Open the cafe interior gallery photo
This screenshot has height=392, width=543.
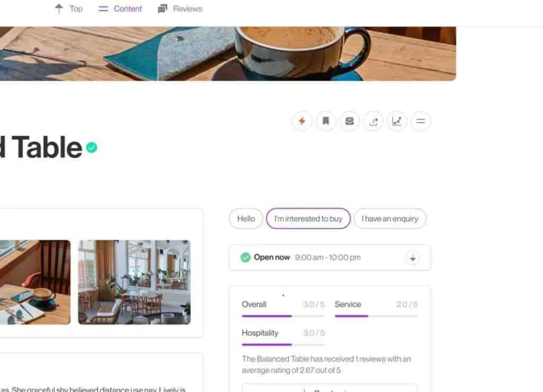tap(134, 282)
